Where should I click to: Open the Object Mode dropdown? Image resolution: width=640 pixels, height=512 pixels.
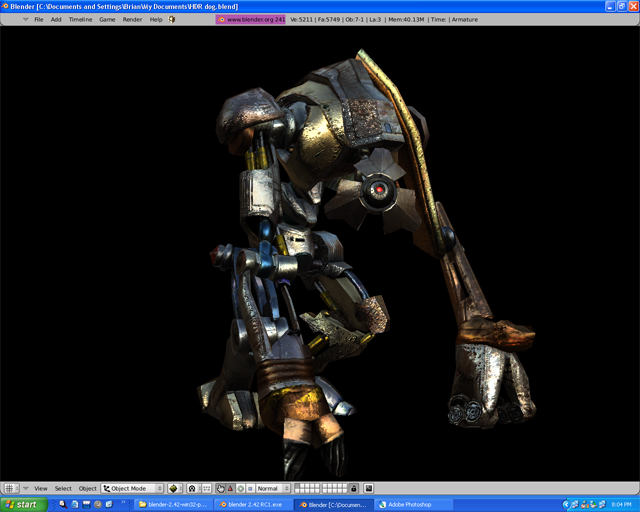pos(132,488)
